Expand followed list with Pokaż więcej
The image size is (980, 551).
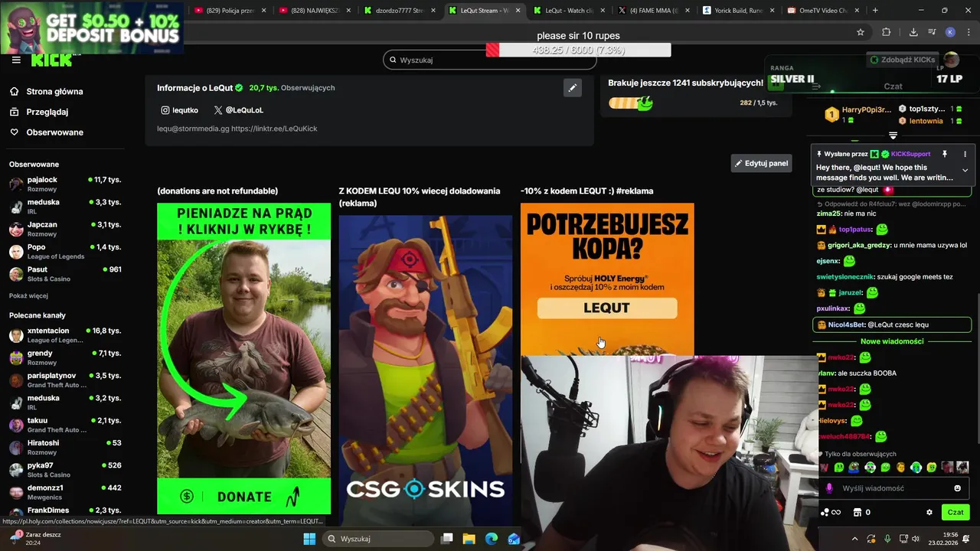pyautogui.click(x=28, y=296)
